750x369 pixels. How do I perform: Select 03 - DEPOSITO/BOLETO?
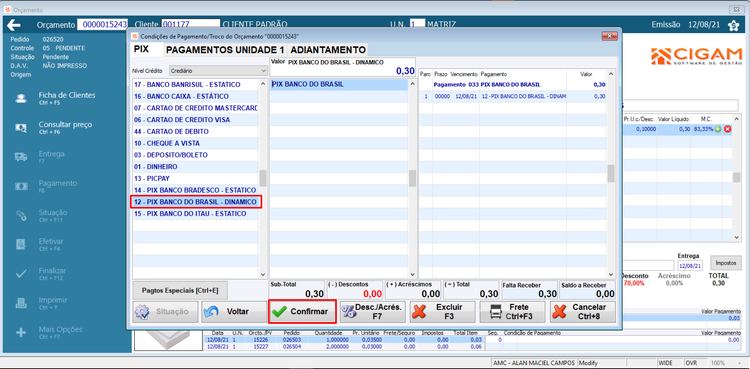(x=196, y=155)
